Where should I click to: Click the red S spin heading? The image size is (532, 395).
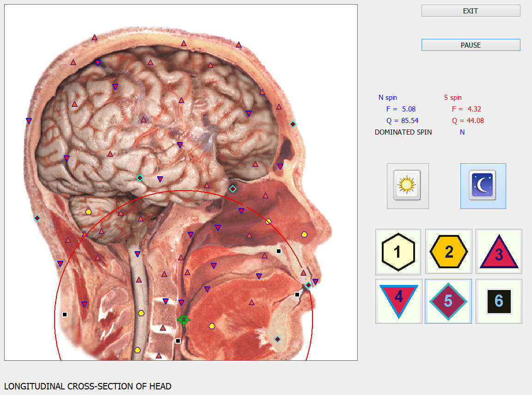453,98
